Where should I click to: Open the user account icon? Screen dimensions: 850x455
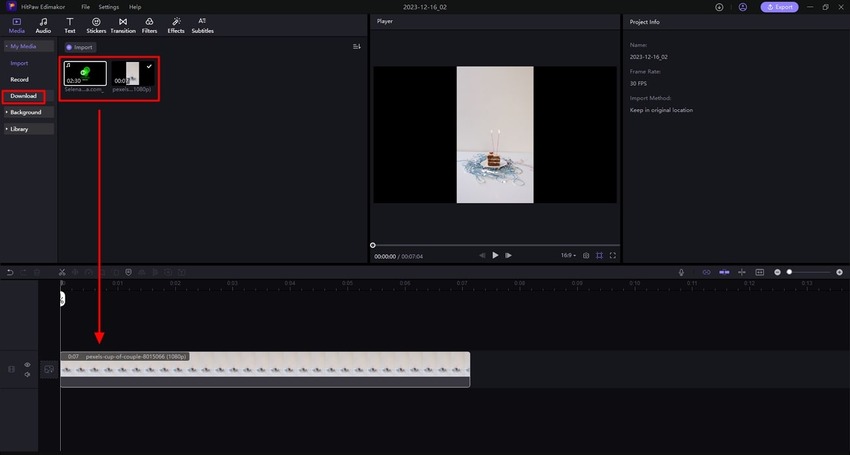tap(743, 7)
